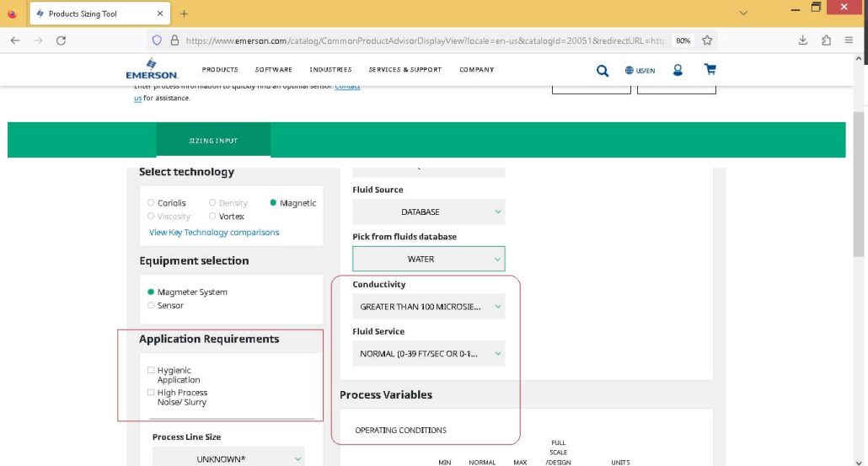Open the WATER fluids database dropdown
The height and width of the screenshot is (466, 868).
pyautogui.click(x=428, y=259)
